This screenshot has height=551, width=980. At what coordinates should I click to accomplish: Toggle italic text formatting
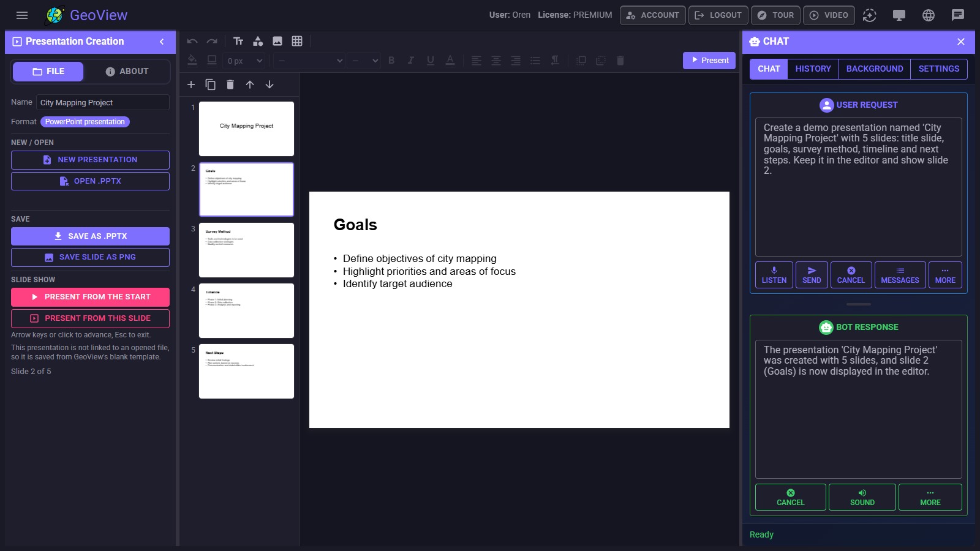[411, 60]
